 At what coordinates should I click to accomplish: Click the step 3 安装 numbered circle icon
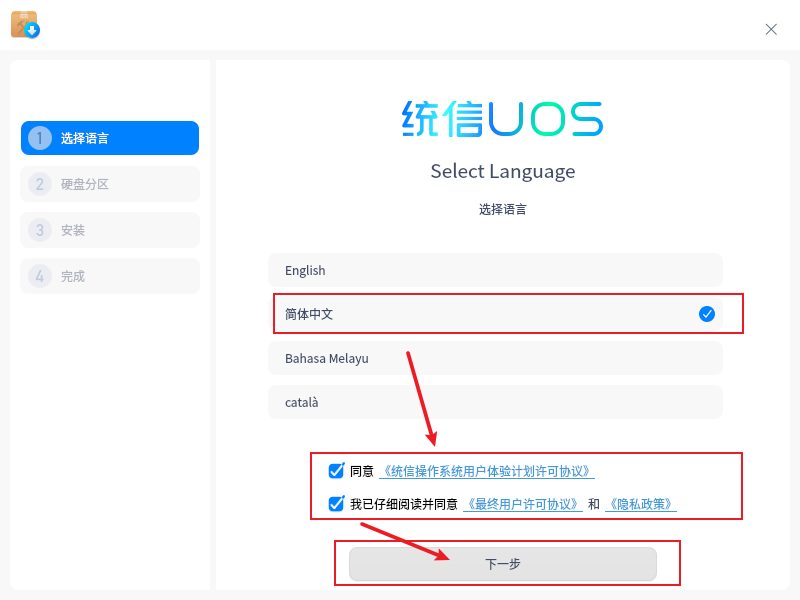click(x=39, y=229)
